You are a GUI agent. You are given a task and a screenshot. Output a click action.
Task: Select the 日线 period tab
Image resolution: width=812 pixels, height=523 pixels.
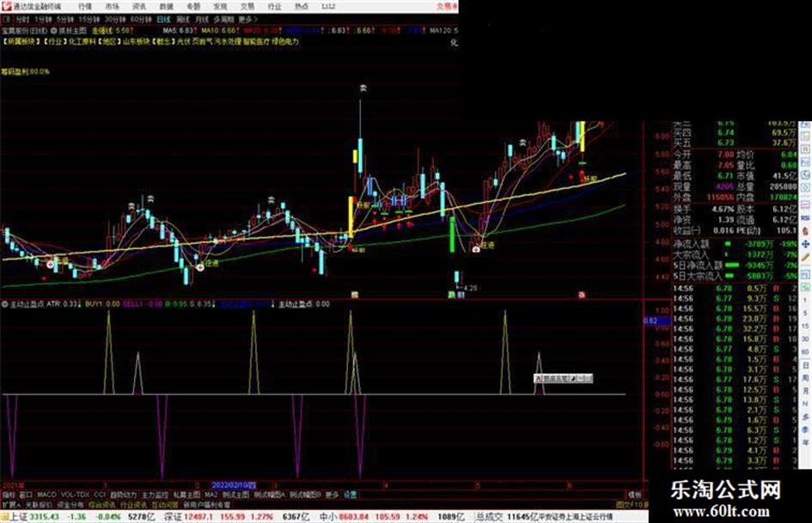pyautogui.click(x=163, y=19)
